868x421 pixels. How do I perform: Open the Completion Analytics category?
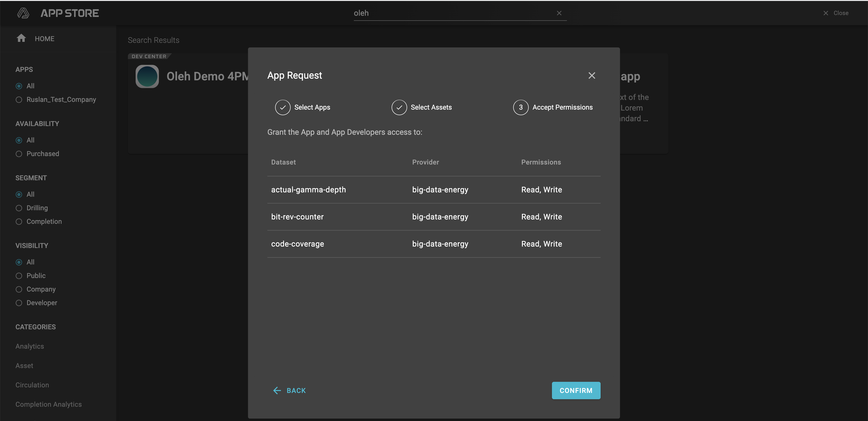(48, 404)
